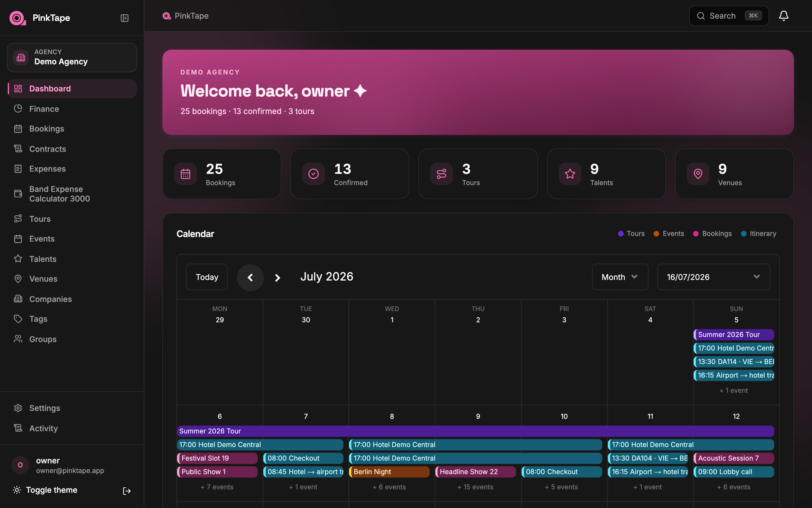Image resolution: width=812 pixels, height=508 pixels.
Task: Click the breadcrumb PinkTape logo icon
Action: [166, 16]
